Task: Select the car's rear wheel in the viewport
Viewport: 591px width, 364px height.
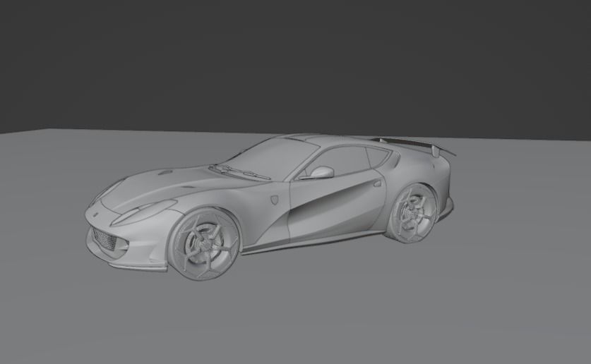Action: tap(413, 214)
